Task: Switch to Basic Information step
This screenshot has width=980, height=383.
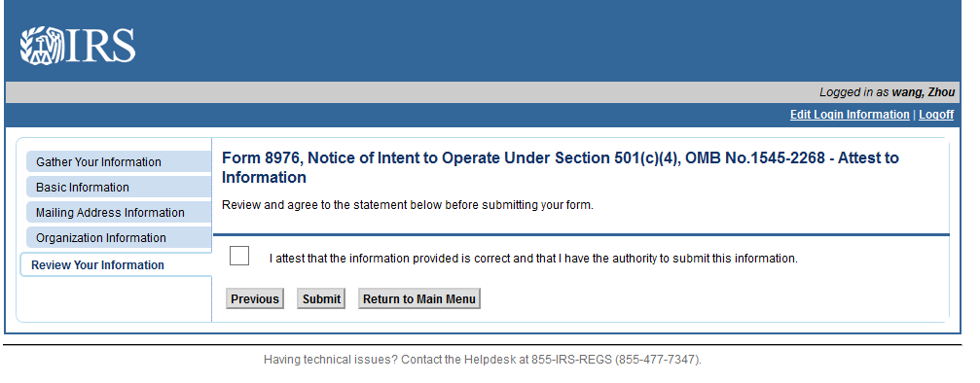Action: click(x=119, y=187)
